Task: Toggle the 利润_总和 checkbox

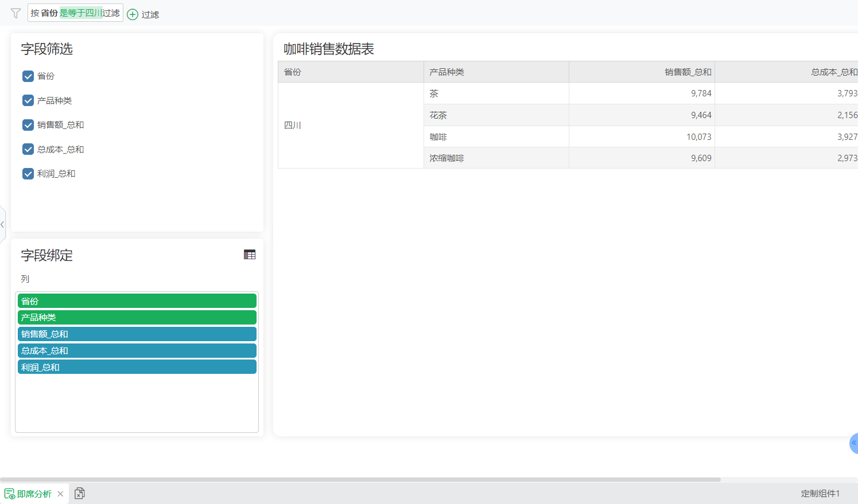Action: (28, 174)
